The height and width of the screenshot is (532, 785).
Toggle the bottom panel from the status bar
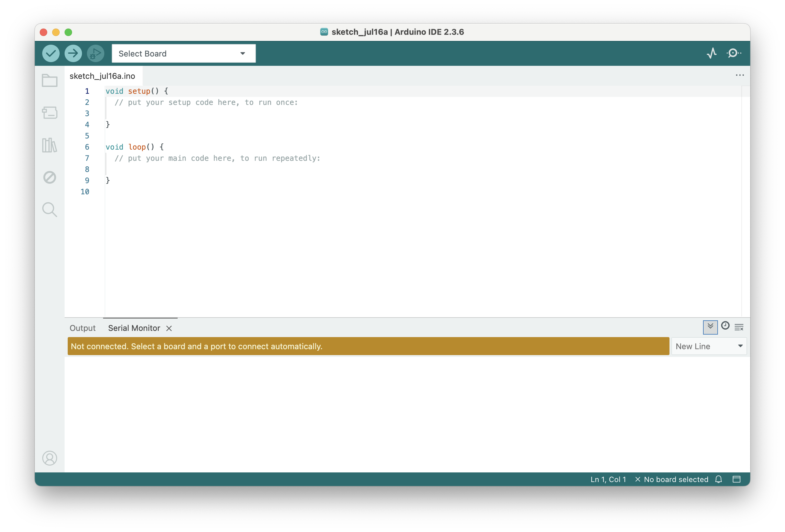coord(737,479)
